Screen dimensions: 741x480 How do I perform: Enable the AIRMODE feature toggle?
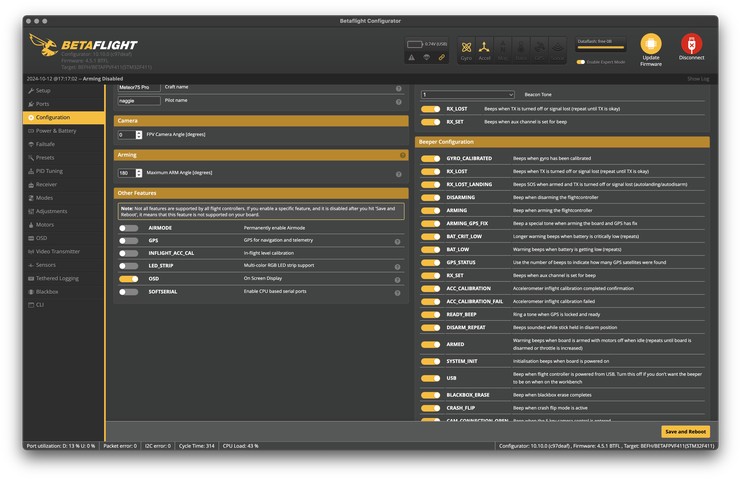tap(129, 228)
